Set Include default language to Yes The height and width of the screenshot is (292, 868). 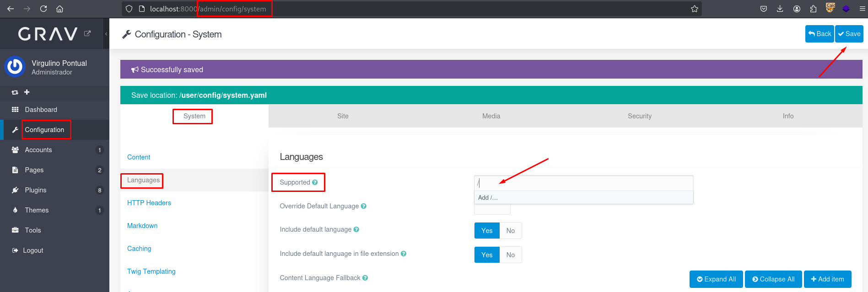click(x=487, y=231)
